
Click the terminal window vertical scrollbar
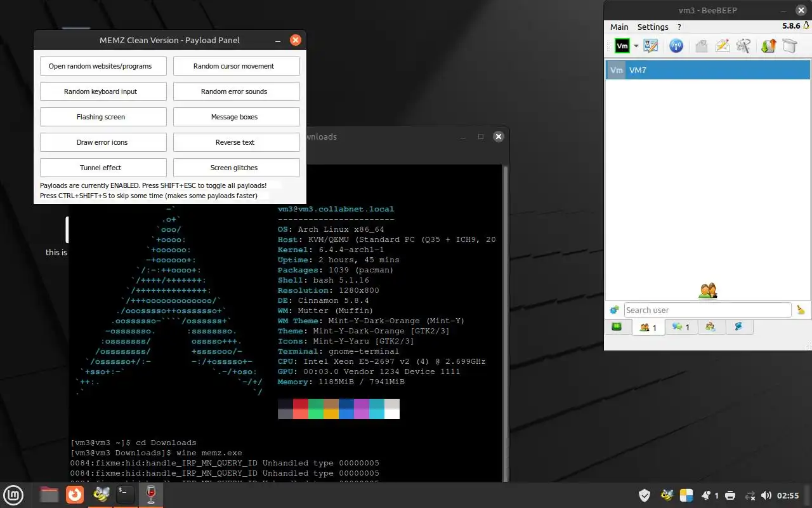[505, 324]
